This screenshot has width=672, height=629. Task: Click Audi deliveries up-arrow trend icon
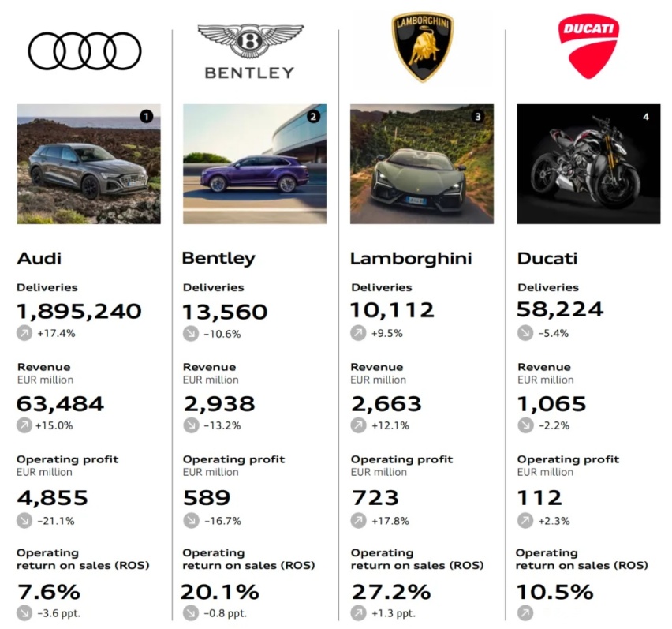click(x=24, y=333)
